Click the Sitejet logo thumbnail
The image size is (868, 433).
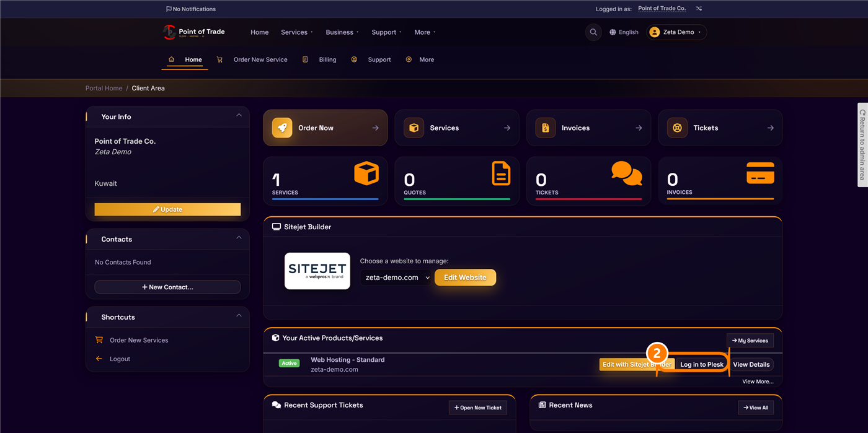click(x=317, y=271)
